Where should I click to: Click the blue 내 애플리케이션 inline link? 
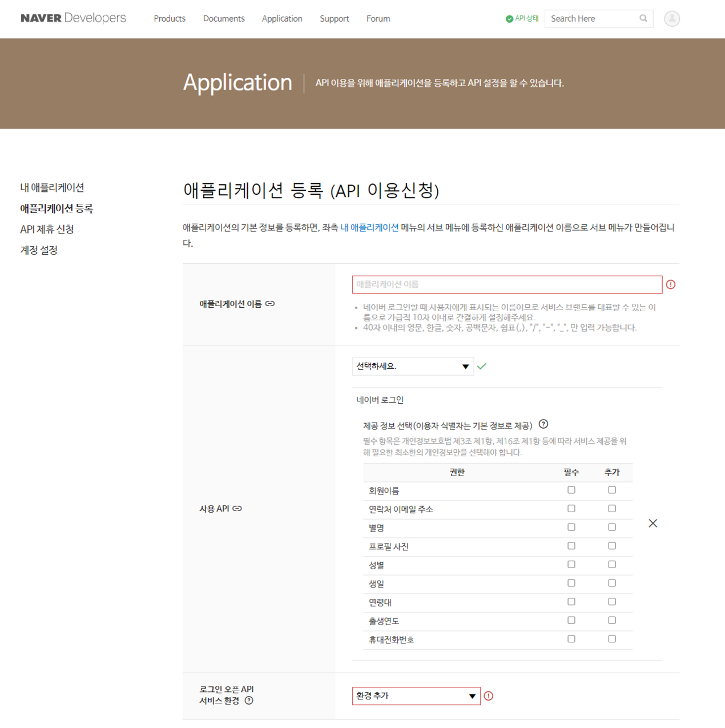click(x=369, y=227)
